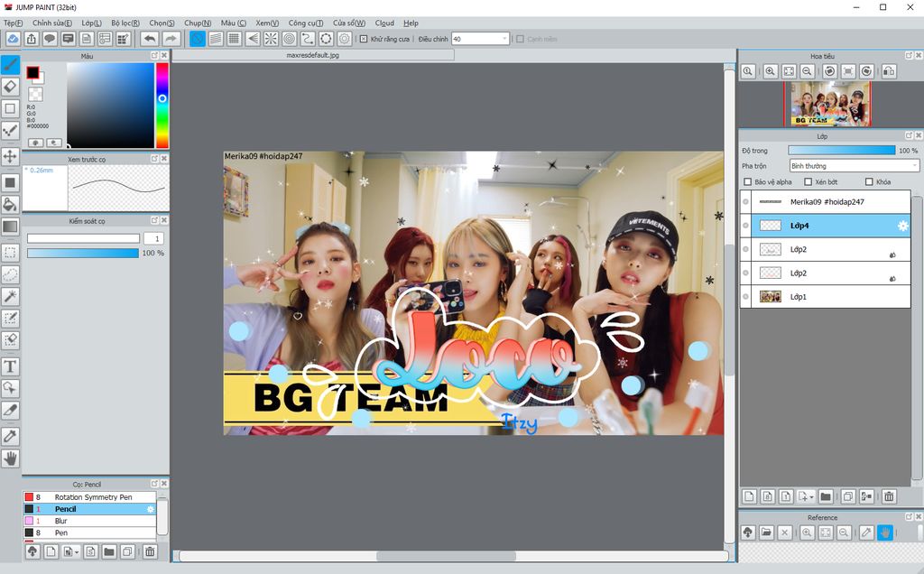Select the Lasso selection tool
This screenshot has width=924, height=574.
[10, 274]
